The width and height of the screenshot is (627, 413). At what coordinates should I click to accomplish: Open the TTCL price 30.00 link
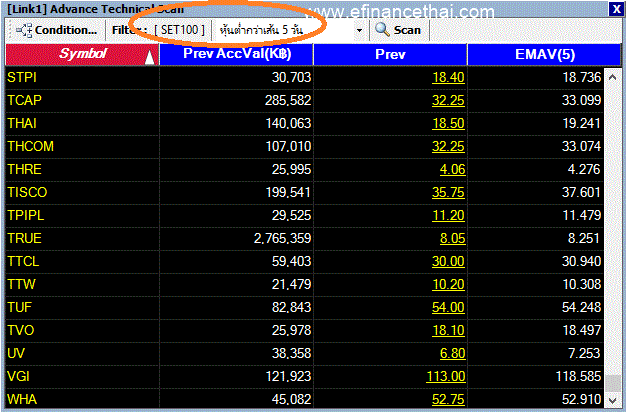point(448,261)
